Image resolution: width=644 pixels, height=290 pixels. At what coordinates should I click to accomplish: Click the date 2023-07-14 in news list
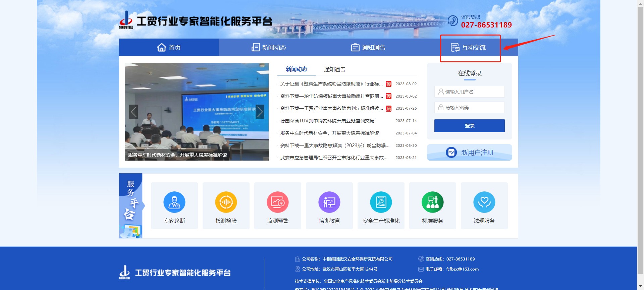point(406,121)
